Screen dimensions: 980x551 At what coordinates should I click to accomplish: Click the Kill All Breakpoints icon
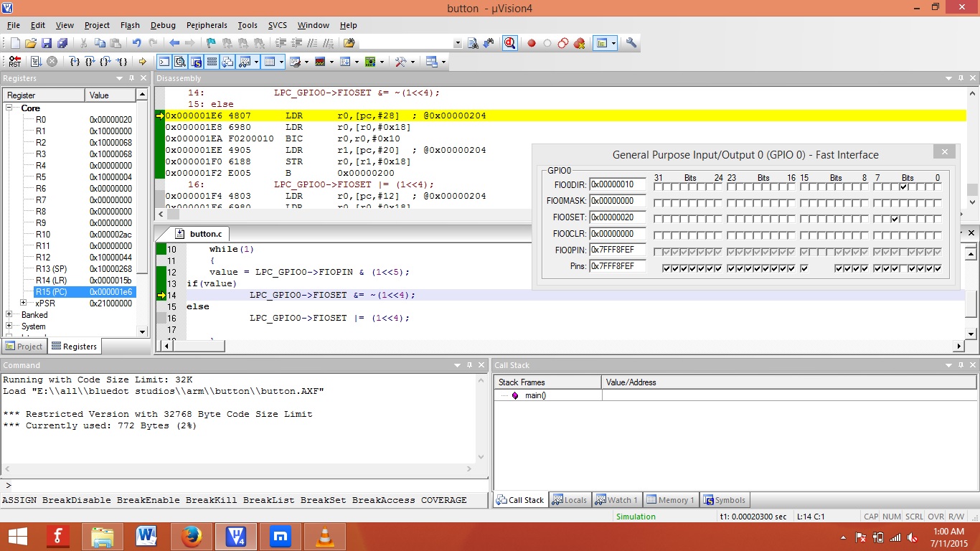coord(578,42)
